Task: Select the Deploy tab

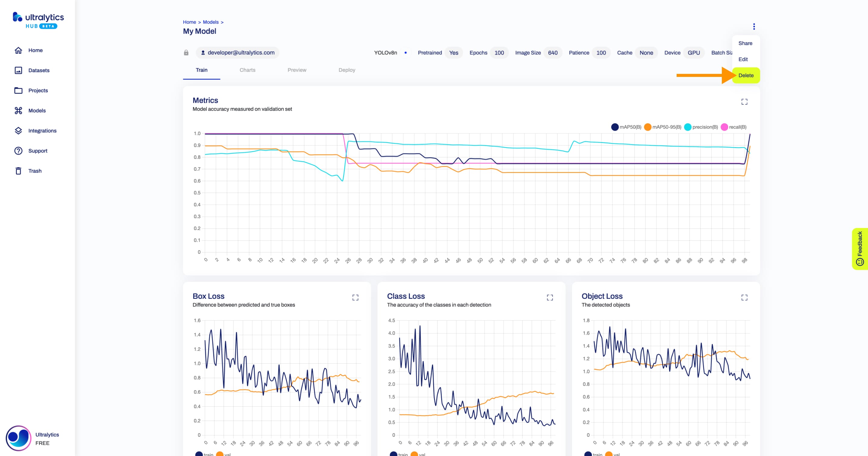Action: (347, 70)
